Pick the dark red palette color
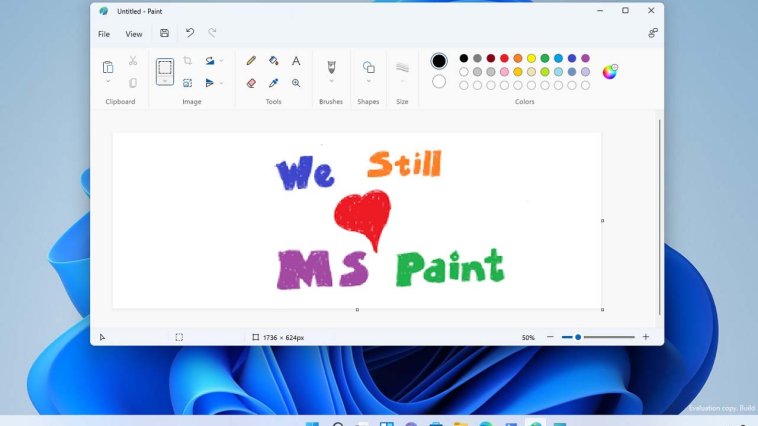 pos(491,58)
